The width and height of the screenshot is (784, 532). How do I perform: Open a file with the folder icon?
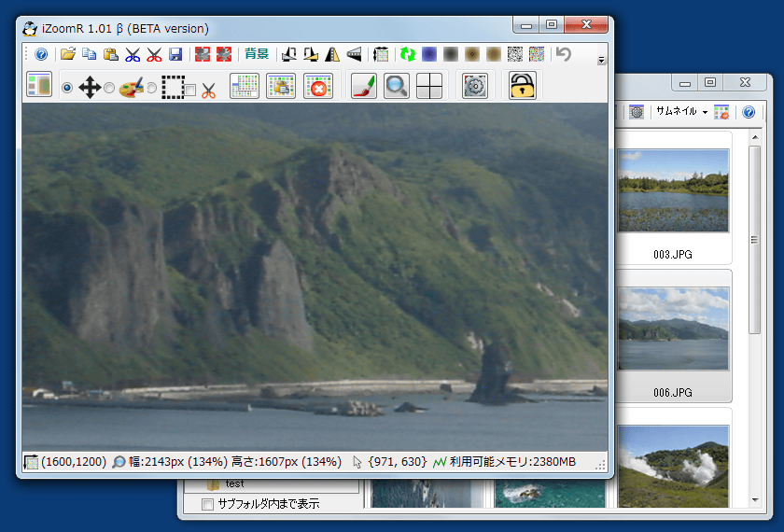tap(68, 54)
